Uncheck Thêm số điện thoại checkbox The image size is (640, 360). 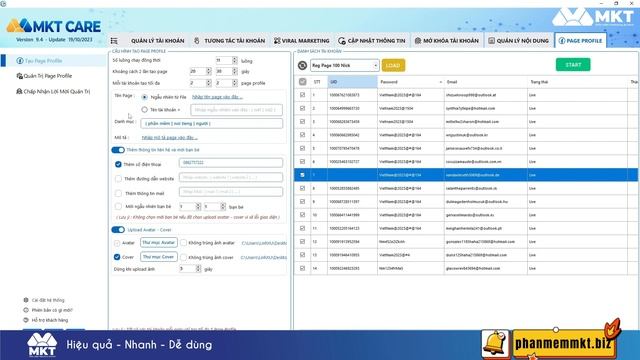(x=118, y=164)
